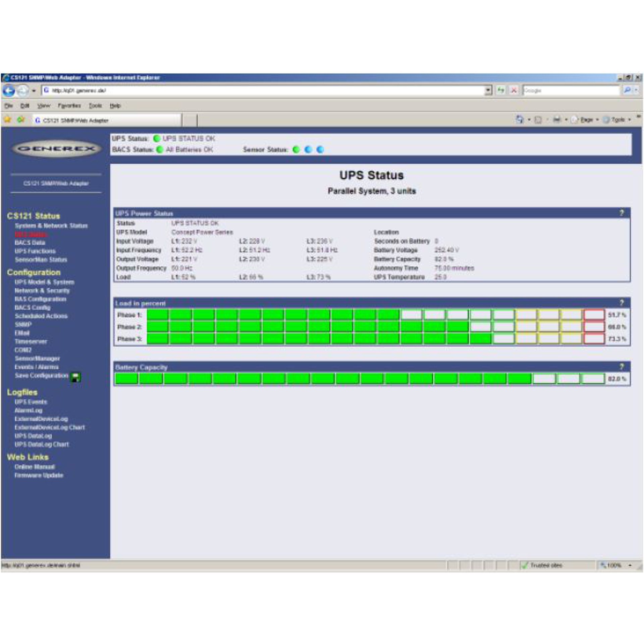Click the browser Back arrow button
This screenshot has width=644, height=644.
coord(9,91)
